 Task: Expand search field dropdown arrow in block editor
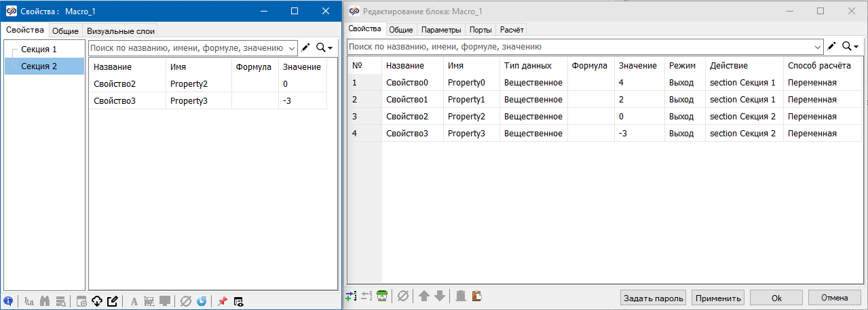(x=818, y=47)
